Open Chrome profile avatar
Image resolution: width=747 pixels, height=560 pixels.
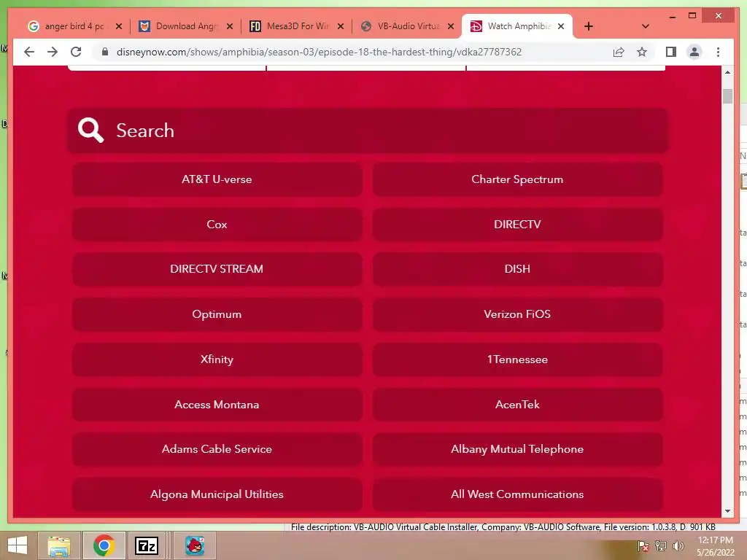(x=694, y=52)
